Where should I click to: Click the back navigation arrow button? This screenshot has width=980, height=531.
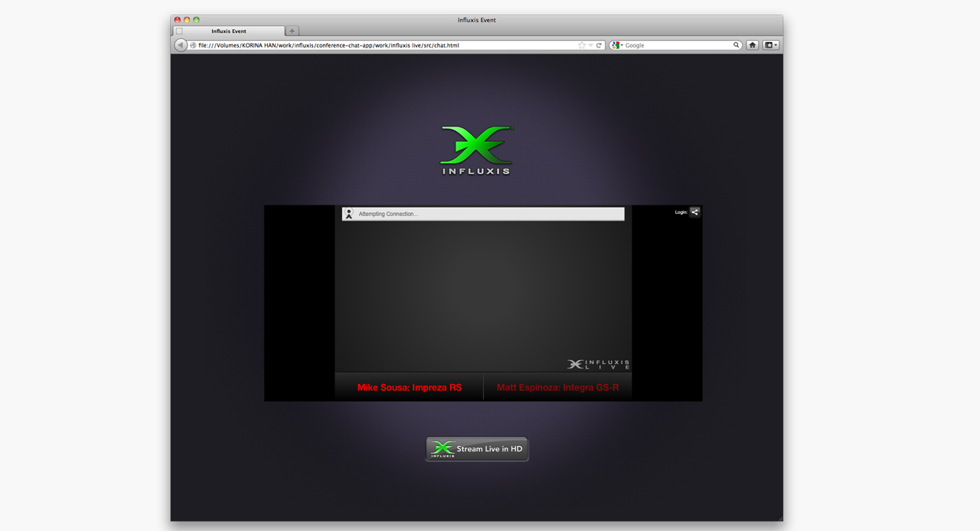click(x=181, y=44)
